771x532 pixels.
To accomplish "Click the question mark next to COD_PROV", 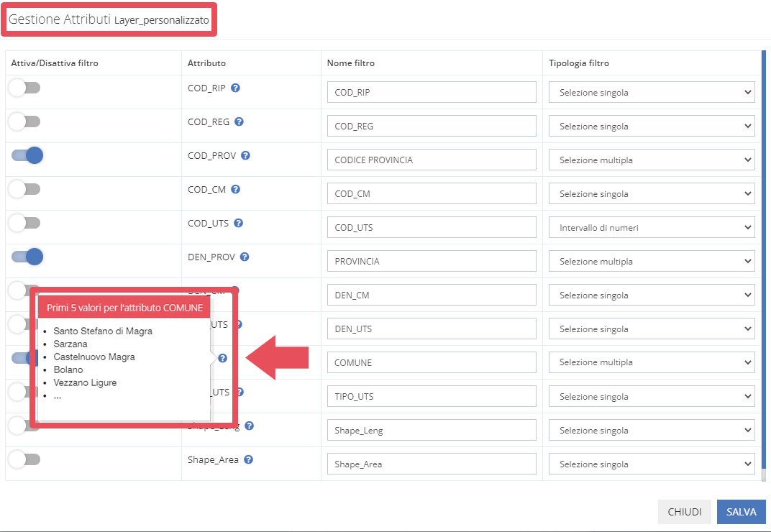I will coord(245,156).
